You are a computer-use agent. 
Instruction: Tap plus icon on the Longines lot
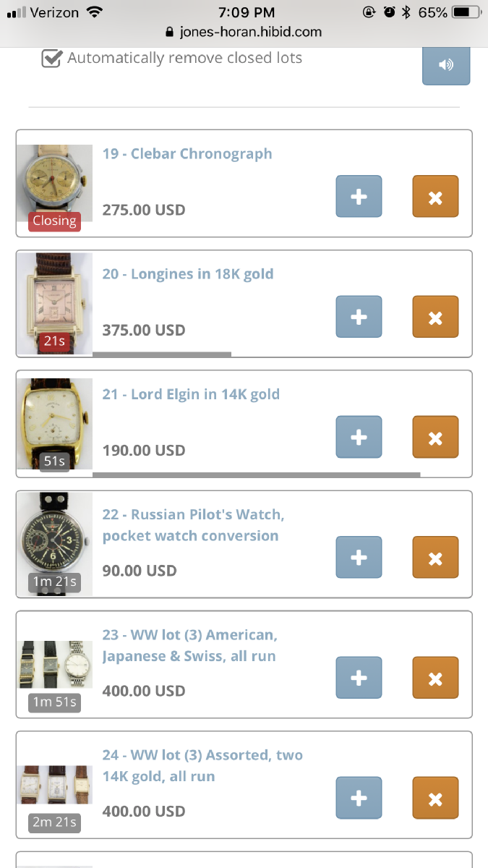[359, 317]
